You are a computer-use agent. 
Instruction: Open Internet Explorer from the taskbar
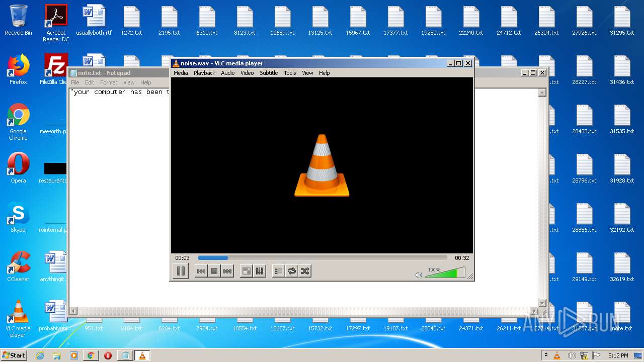click(x=40, y=355)
